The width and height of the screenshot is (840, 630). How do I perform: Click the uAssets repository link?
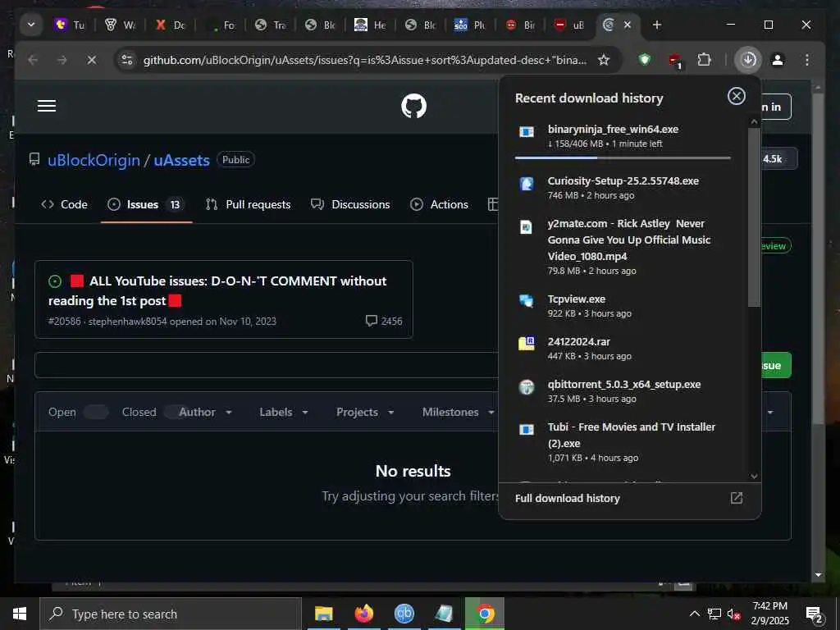tap(181, 160)
